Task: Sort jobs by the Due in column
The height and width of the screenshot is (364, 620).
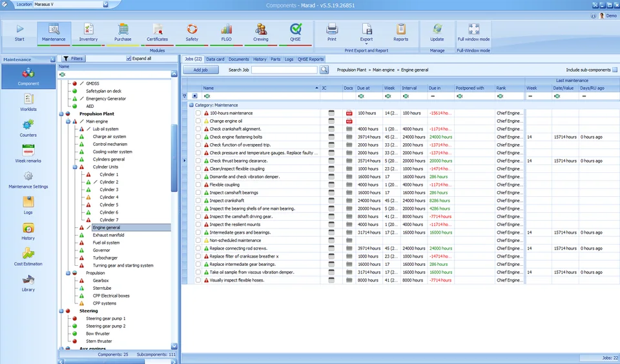Action: (440, 88)
